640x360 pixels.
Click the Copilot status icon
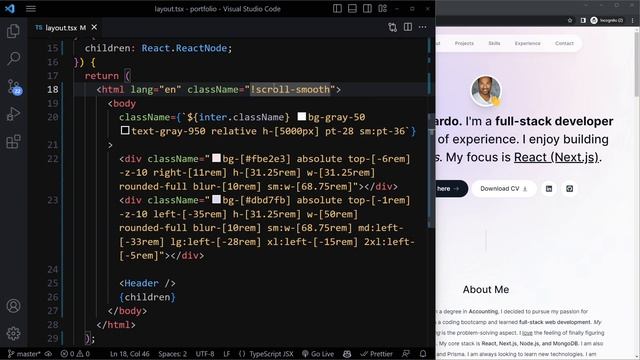(347, 354)
